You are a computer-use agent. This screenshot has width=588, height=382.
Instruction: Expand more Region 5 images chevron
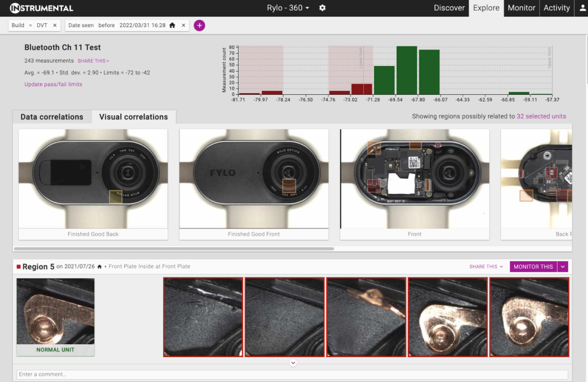[293, 363]
